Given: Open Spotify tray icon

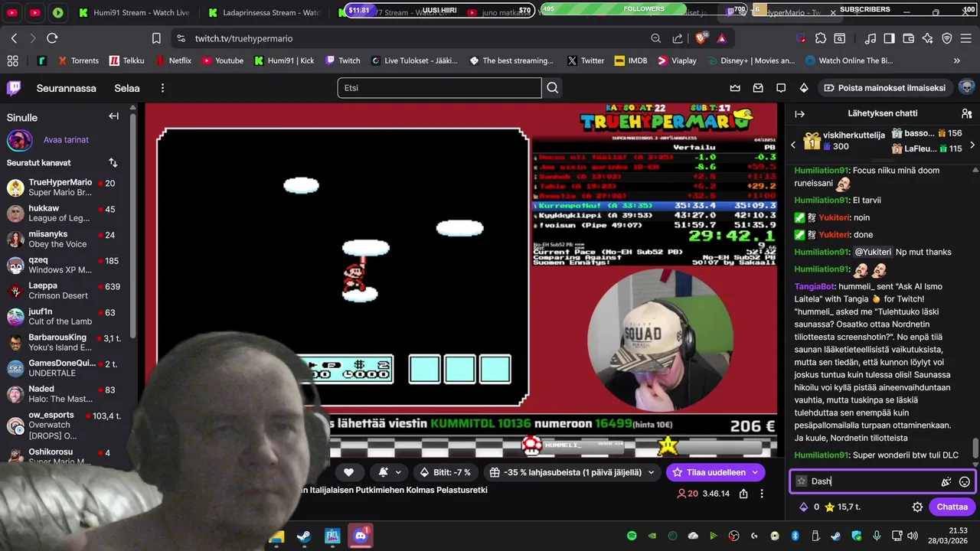Looking at the screenshot, I should [x=632, y=536].
